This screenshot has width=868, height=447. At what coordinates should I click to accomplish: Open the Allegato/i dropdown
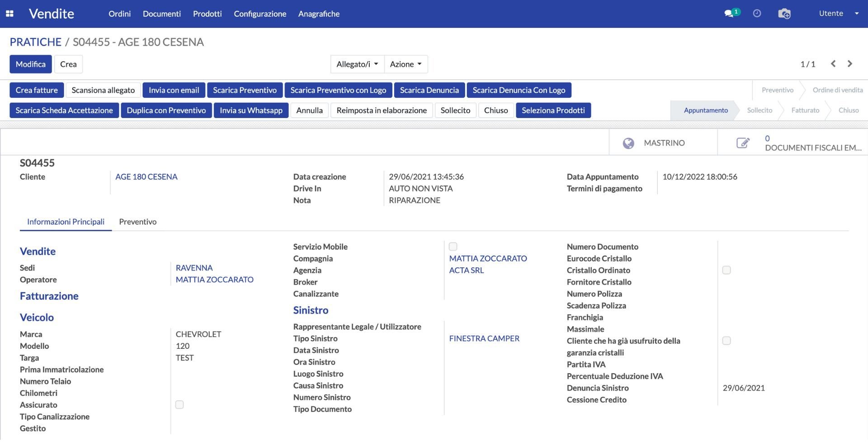click(x=357, y=64)
